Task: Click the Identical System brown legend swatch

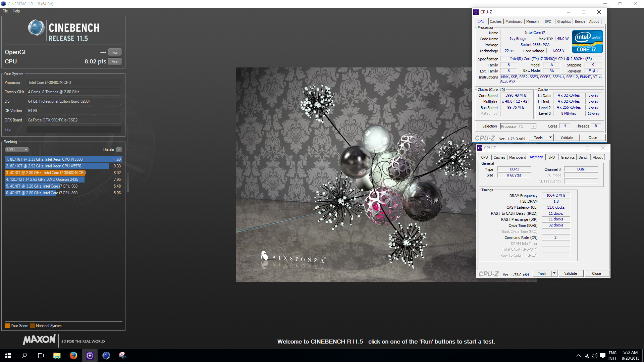Action: [x=32, y=326]
